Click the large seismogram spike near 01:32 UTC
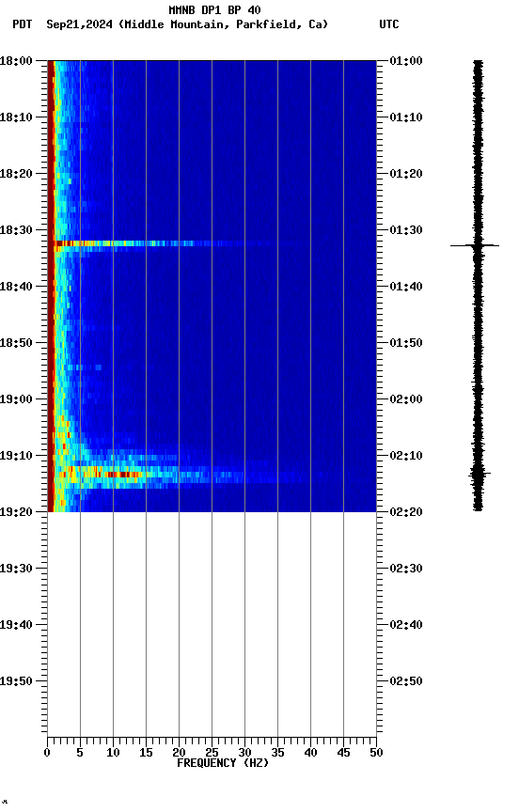The height and width of the screenshot is (812, 519). [x=475, y=245]
